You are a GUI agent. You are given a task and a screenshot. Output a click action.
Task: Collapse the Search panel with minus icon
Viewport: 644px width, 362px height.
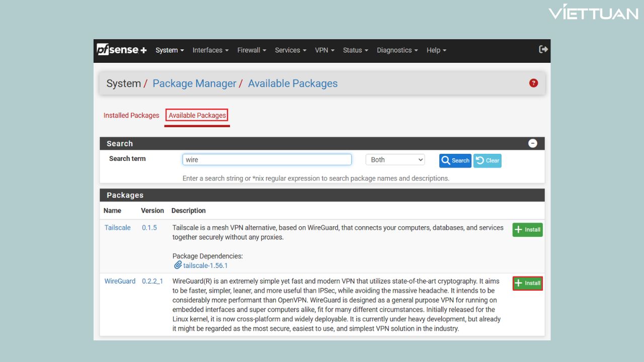(532, 143)
